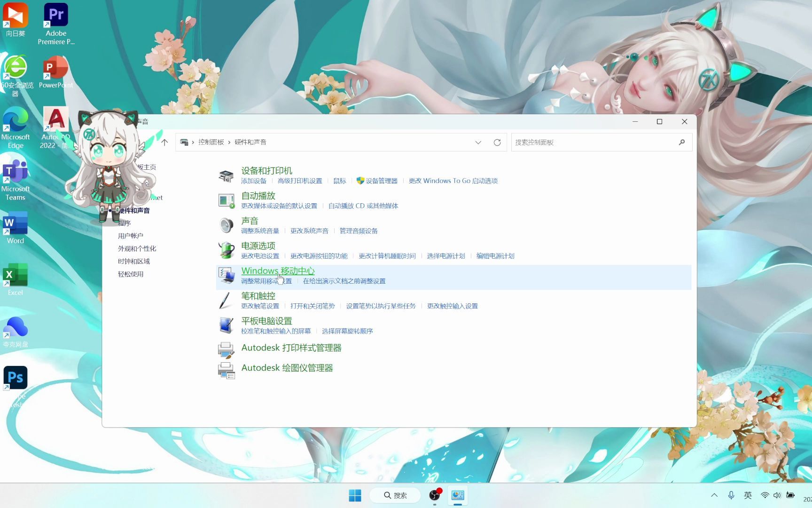Click 在给出演示文档之前调整设置 link

[344, 281]
